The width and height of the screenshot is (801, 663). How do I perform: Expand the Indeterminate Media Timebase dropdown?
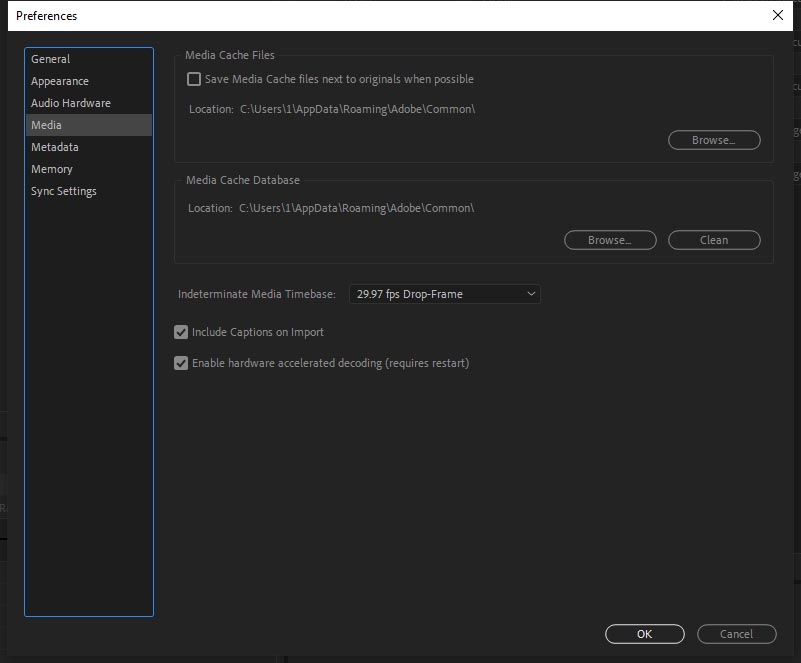click(x=444, y=294)
